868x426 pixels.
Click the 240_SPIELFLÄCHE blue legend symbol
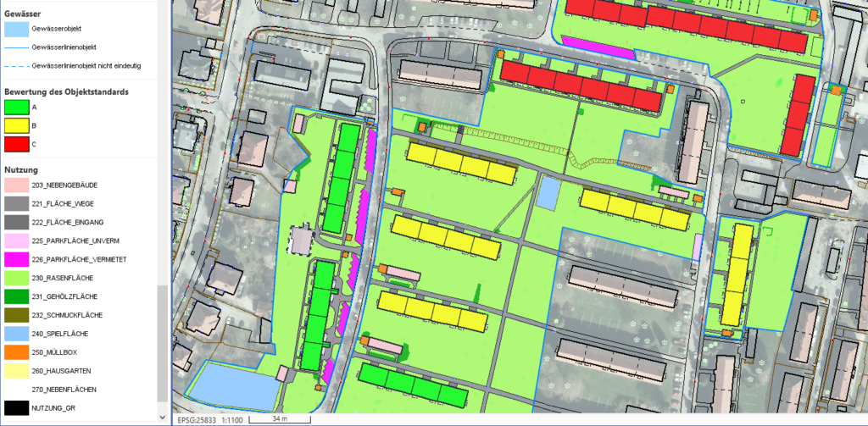point(16,333)
